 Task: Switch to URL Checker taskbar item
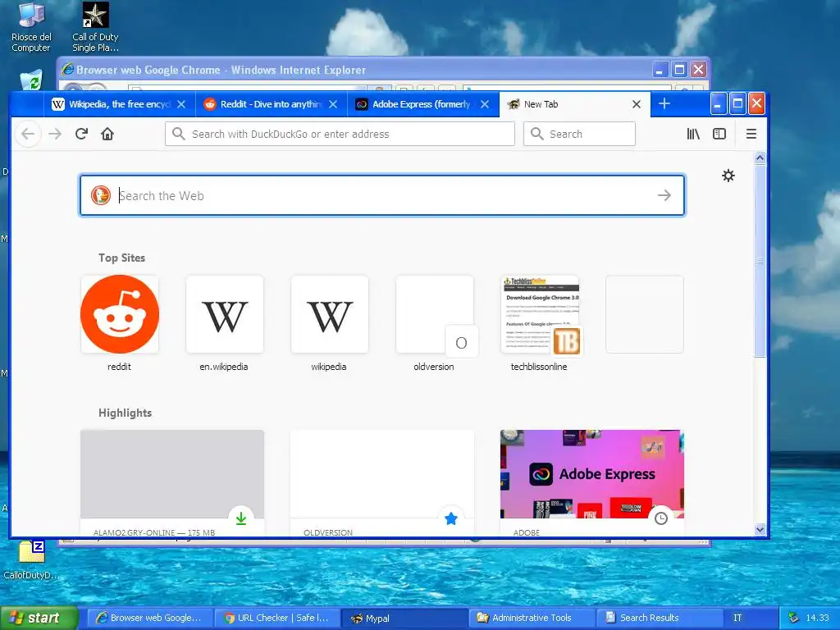coord(276,618)
